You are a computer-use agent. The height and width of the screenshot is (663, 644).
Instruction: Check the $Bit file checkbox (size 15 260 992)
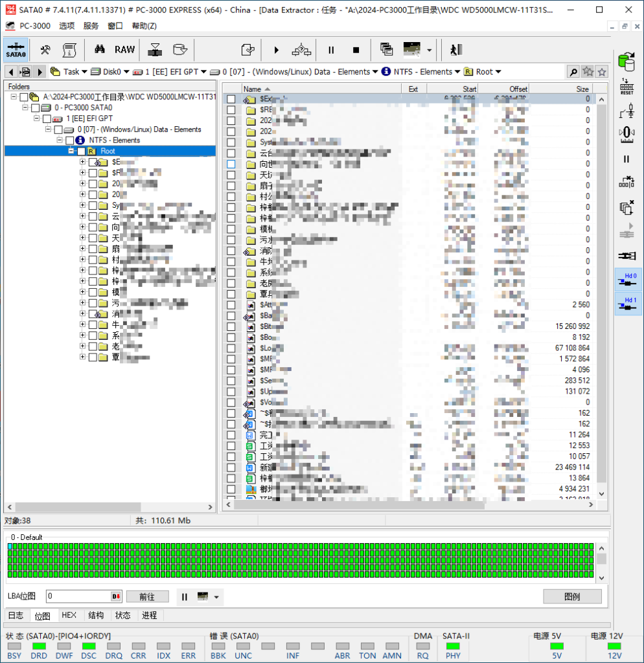click(231, 326)
